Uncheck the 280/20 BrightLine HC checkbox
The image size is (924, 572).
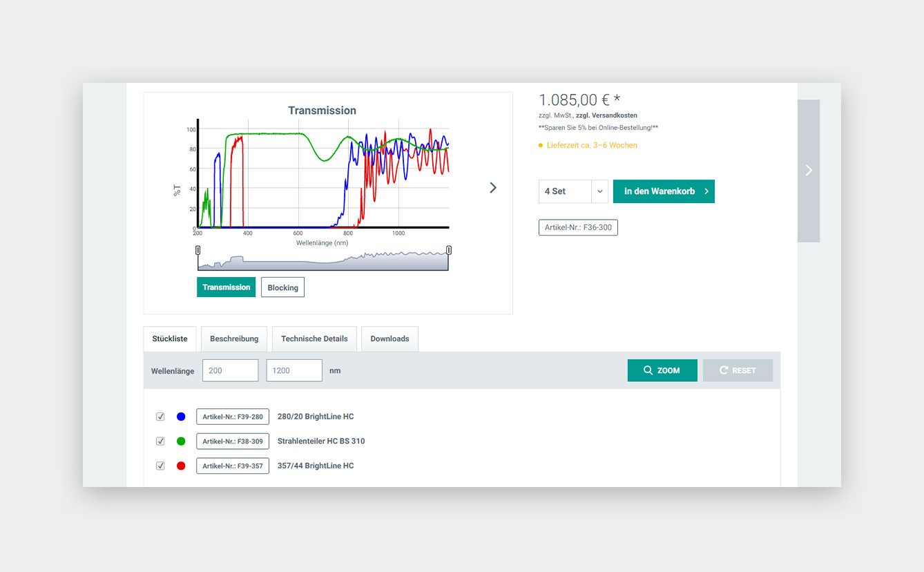pos(160,417)
